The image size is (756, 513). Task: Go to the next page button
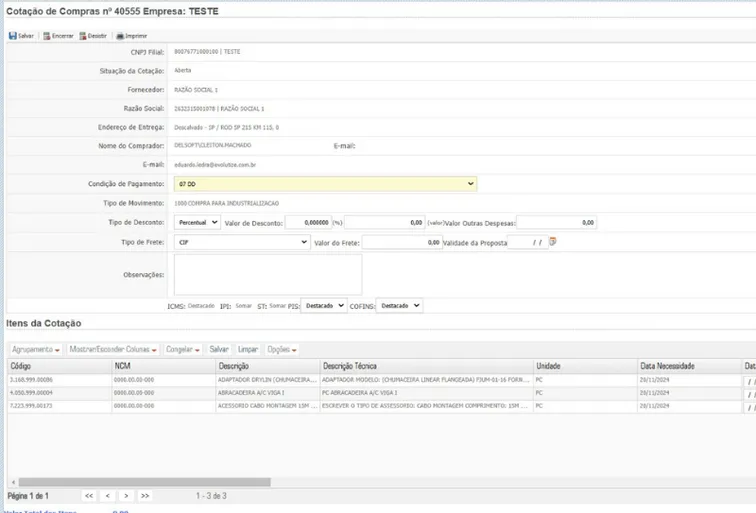coord(126,496)
